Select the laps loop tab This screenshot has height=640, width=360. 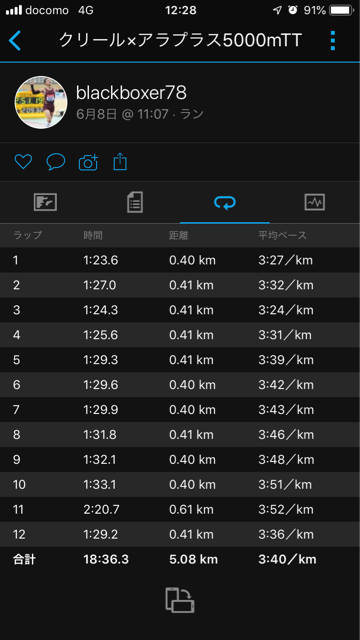(225, 202)
